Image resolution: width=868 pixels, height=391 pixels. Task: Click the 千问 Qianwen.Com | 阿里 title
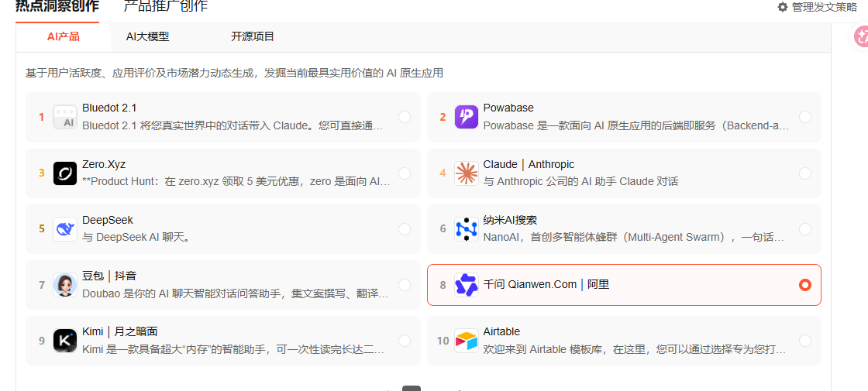[x=546, y=285]
